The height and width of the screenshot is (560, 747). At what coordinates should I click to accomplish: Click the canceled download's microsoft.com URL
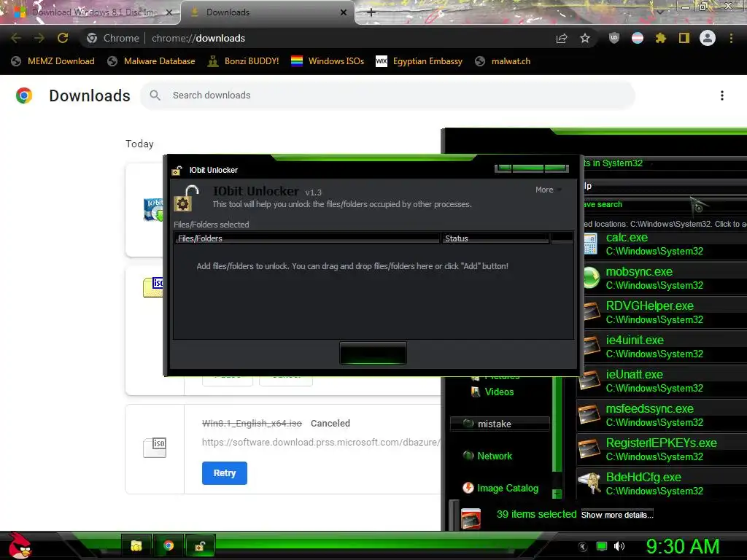point(321,443)
